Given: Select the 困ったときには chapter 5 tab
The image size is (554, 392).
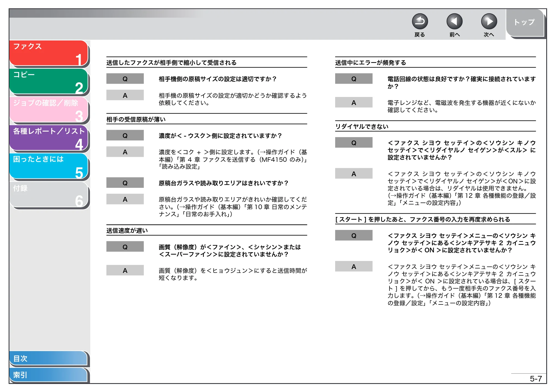Looking at the screenshot, I should coord(48,166).
